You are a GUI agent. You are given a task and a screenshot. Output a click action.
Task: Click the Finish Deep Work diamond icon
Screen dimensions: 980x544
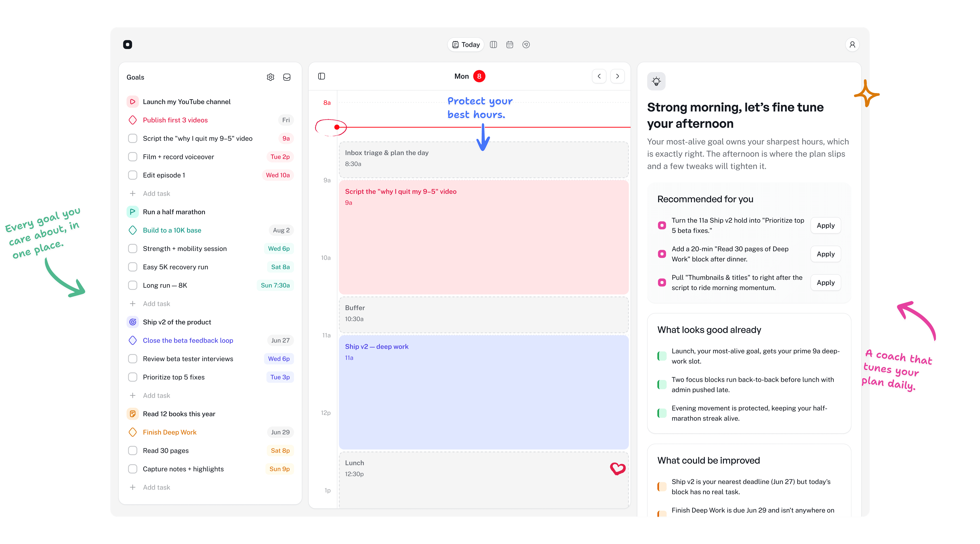pos(132,432)
